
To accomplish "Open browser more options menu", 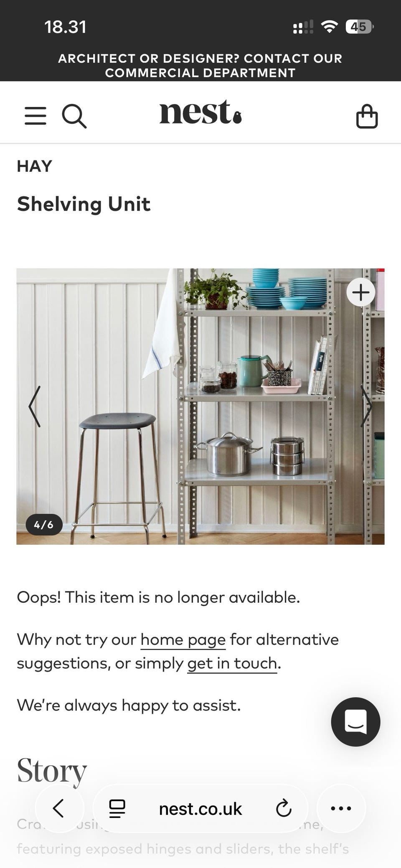I will pos(341,808).
